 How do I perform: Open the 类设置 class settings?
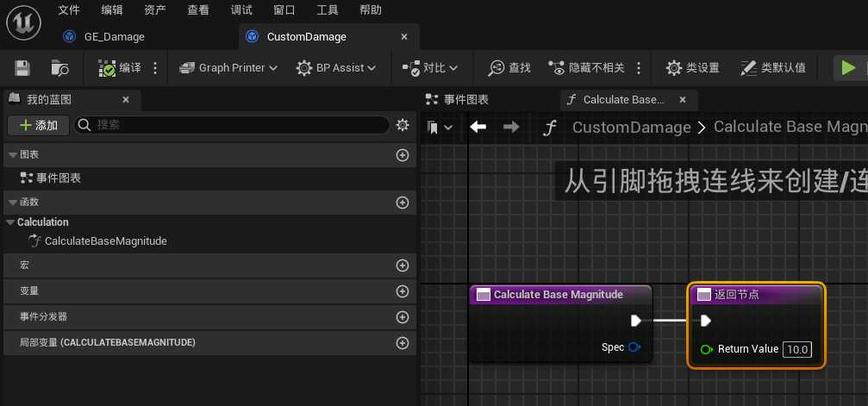click(x=692, y=68)
